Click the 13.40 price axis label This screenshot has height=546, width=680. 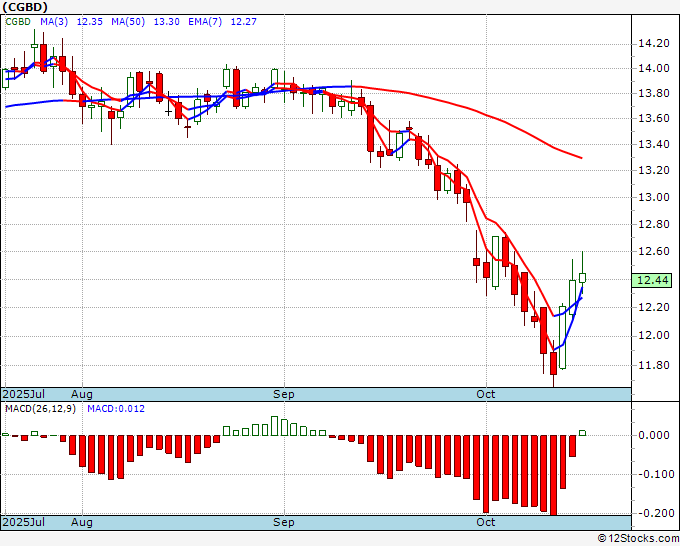pos(654,144)
